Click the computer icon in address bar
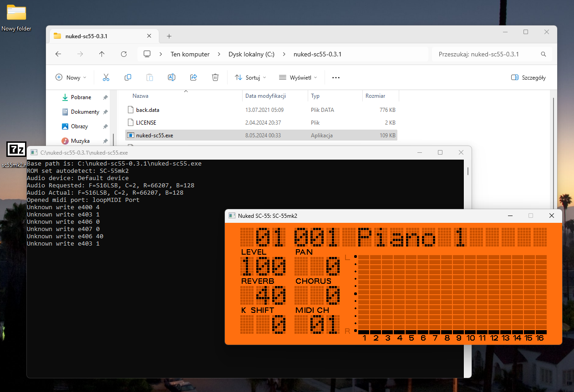Screen dimensions: 574x392 click(147, 54)
